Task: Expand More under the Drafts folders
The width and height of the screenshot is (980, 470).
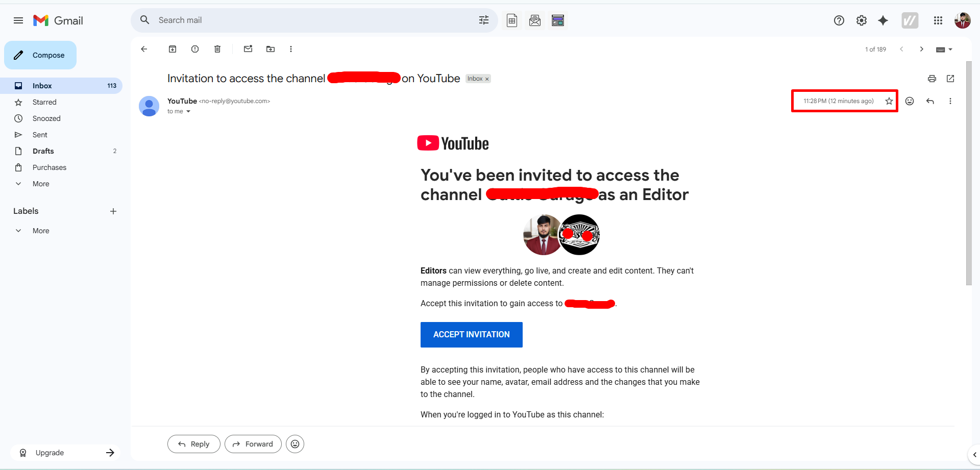Action: click(41, 184)
